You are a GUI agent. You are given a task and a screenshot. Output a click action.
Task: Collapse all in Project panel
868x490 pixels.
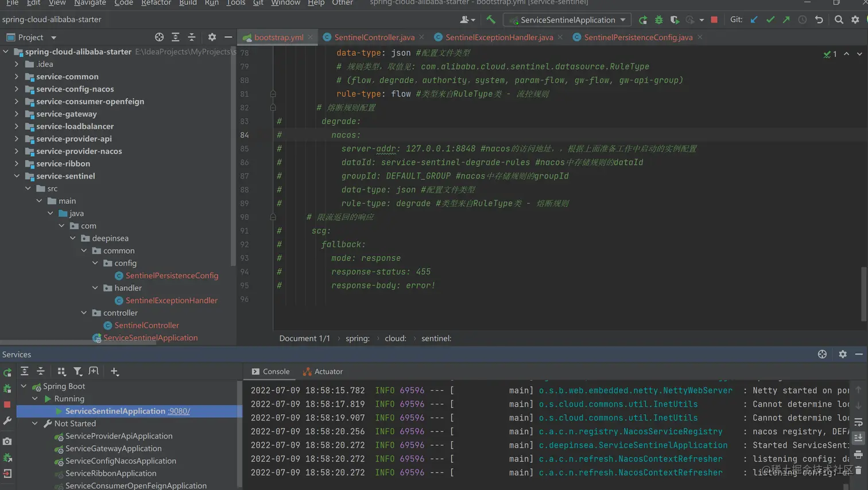[x=192, y=37]
